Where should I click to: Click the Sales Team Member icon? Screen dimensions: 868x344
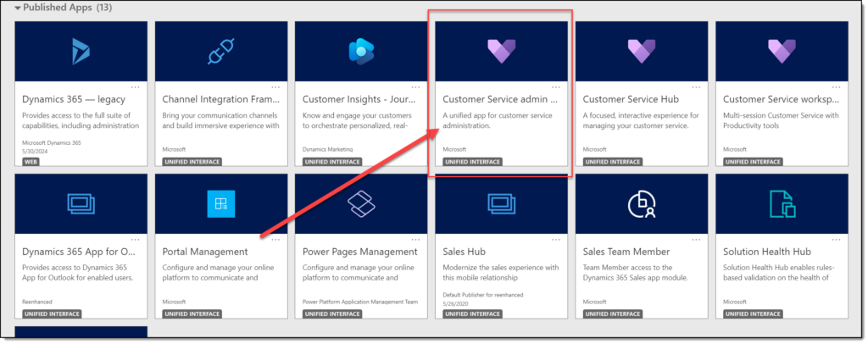pos(641,203)
